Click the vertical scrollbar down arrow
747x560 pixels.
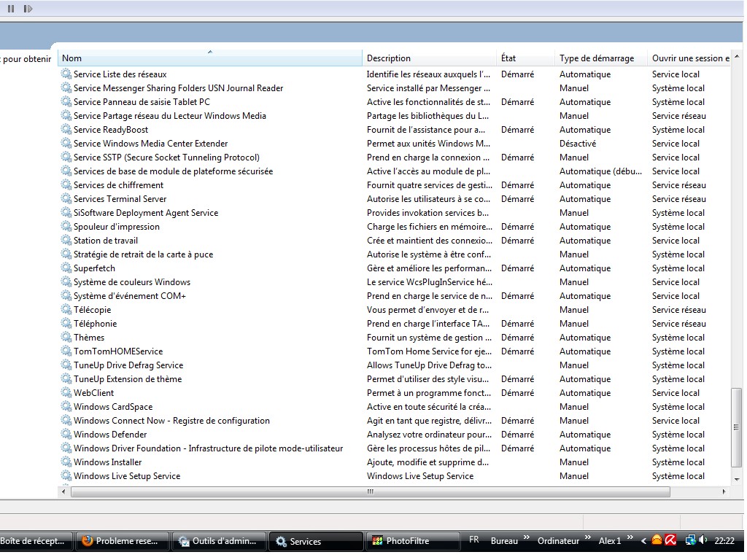tap(737, 480)
